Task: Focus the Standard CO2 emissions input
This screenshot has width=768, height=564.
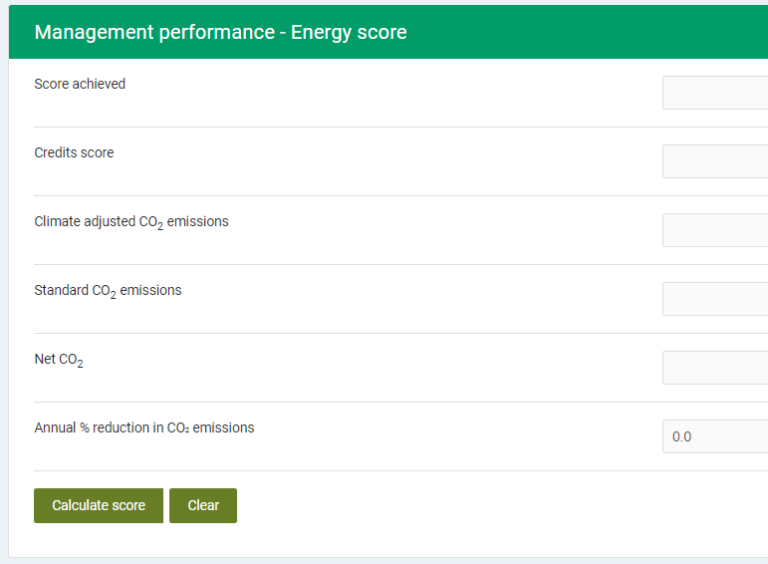Action: [715, 299]
